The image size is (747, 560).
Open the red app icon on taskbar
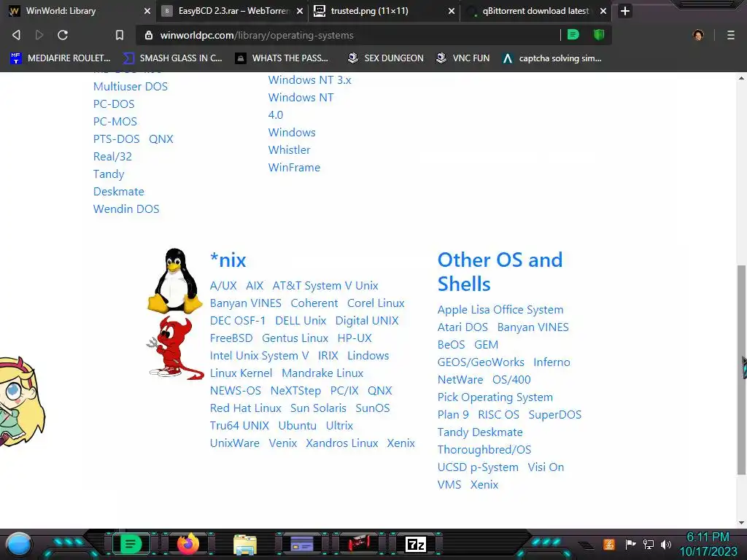point(358,544)
